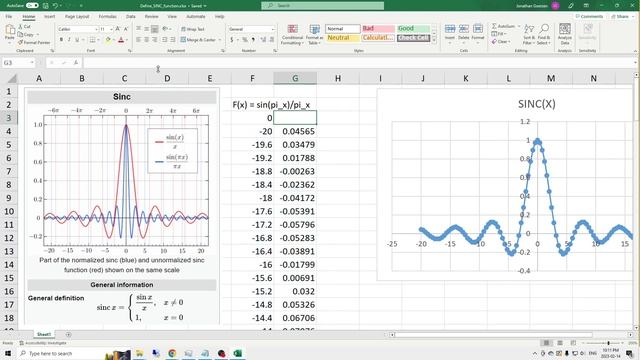Apply the red Font Color
The image size is (640, 360).
tap(121, 40)
